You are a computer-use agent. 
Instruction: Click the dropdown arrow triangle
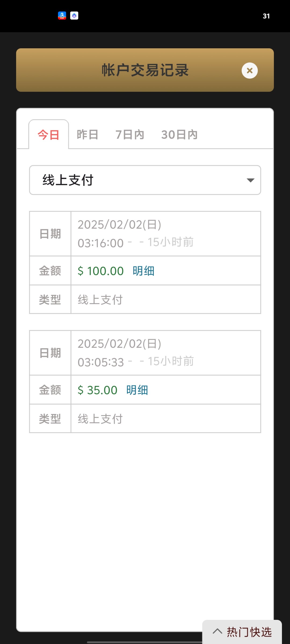(x=250, y=180)
